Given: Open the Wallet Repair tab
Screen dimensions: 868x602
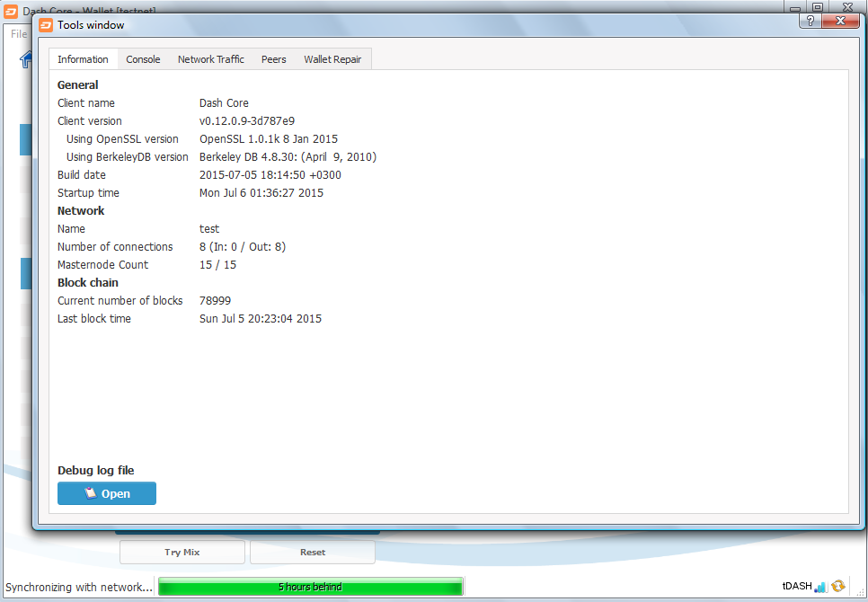Looking at the screenshot, I should [332, 59].
